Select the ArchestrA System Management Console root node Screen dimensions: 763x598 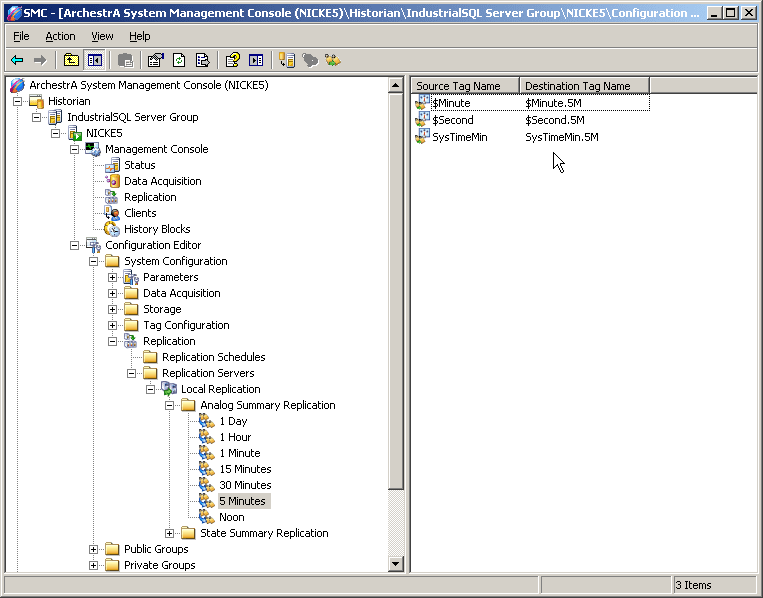[149, 85]
